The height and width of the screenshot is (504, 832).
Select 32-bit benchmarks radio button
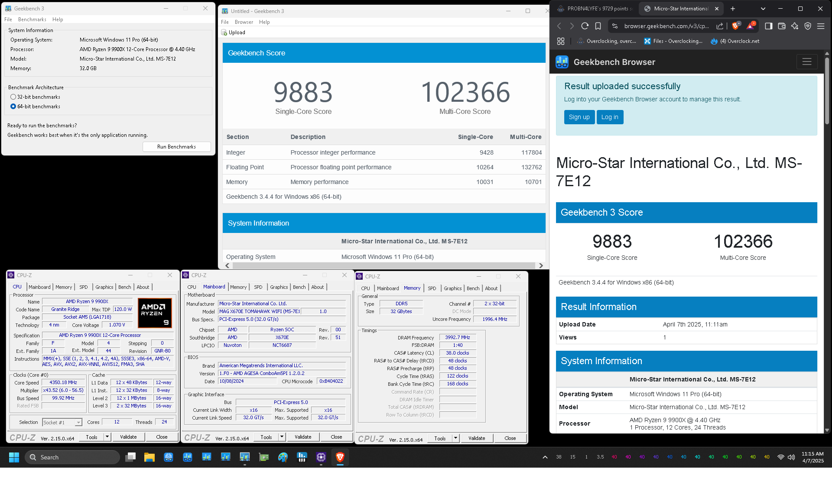(13, 97)
